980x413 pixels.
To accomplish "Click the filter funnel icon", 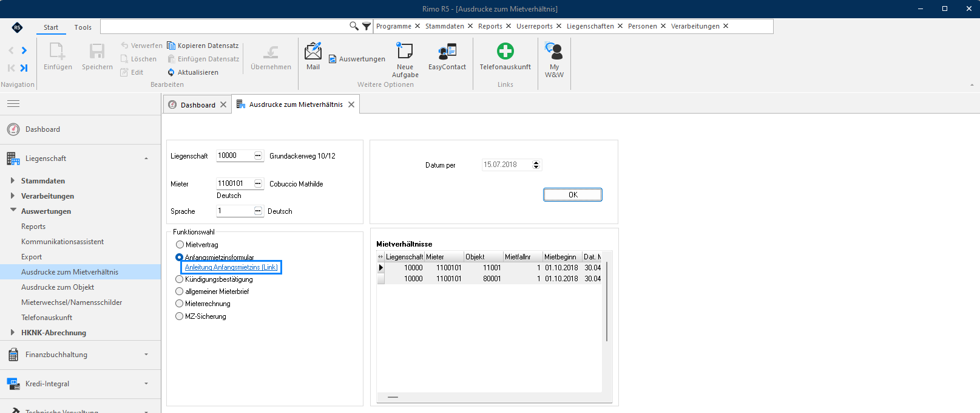I will [x=367, y=26].
